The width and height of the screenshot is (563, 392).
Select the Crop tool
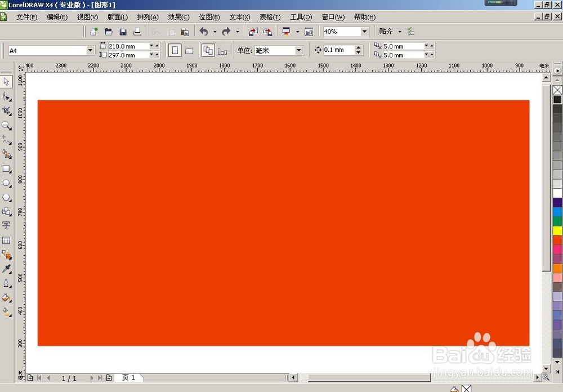pyautogui.click(x=6, y=111)
